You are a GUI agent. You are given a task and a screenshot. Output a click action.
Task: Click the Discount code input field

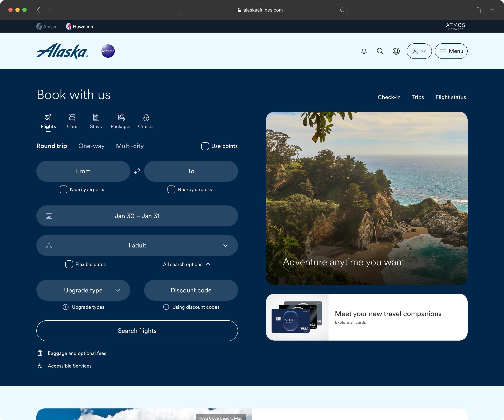pos(191,290)
